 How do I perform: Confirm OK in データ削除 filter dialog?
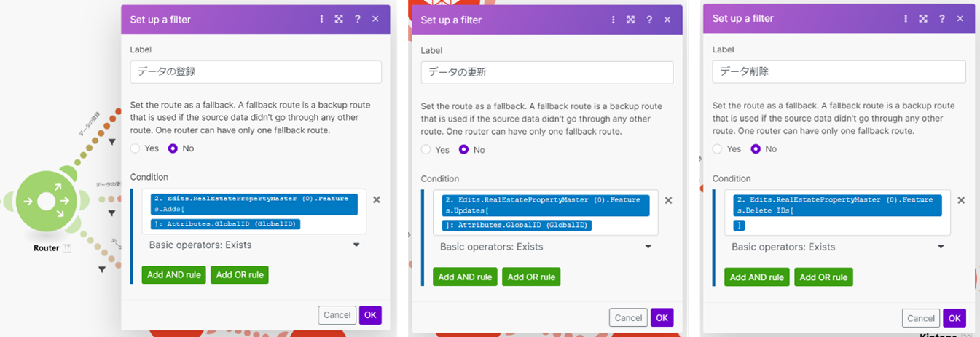tap(954, 318)
